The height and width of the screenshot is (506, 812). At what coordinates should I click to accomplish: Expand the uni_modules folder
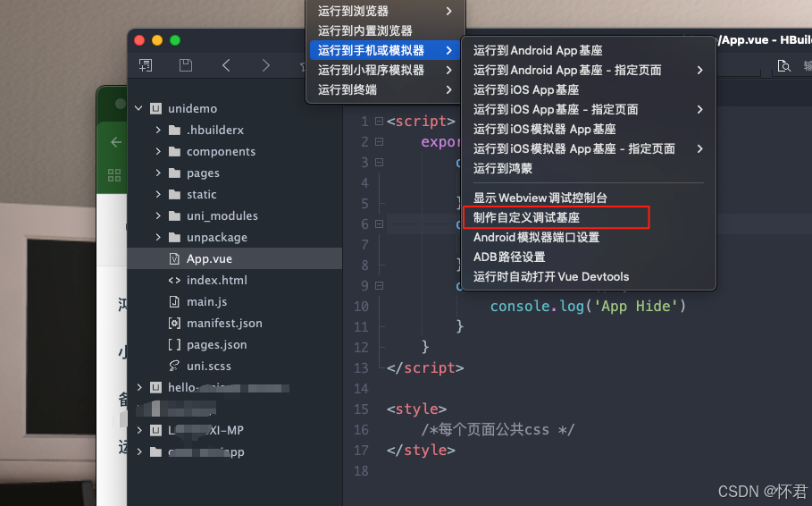(158, 215)
